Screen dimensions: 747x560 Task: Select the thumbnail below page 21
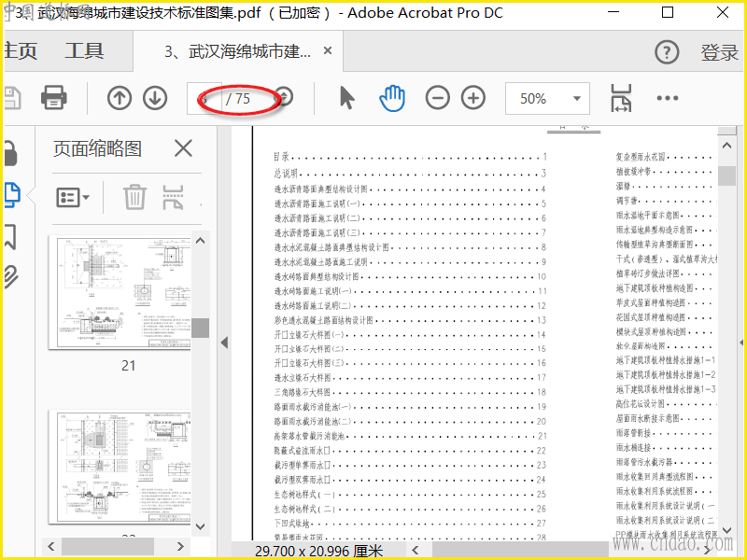pos(120,468)
